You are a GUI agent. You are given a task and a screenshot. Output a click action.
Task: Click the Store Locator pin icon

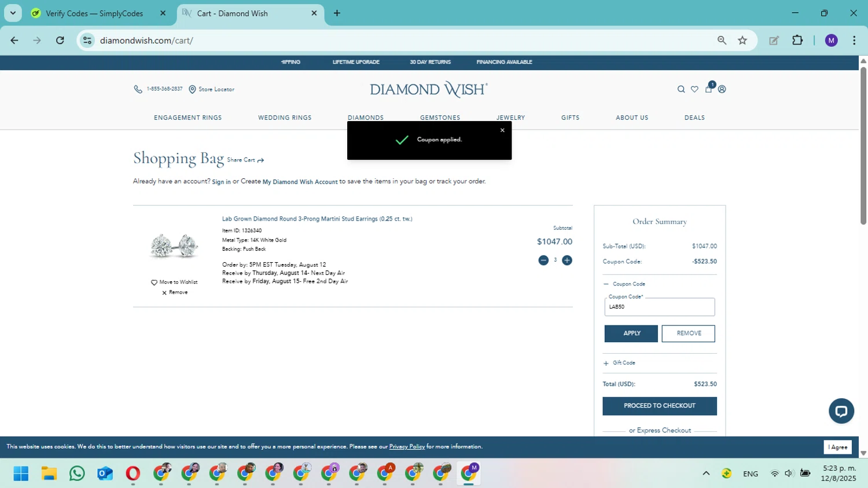pos(192,89)
